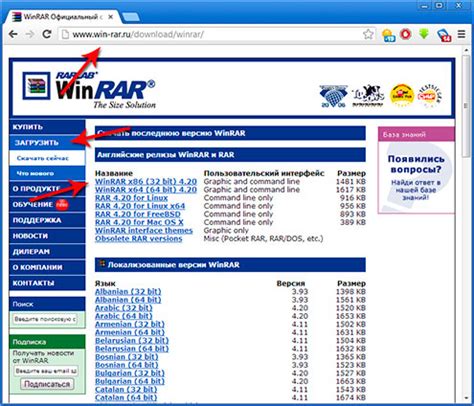Screen dimensions: 474x406
Task: Open the yellow weather extension icon
Action: [388, 35]
